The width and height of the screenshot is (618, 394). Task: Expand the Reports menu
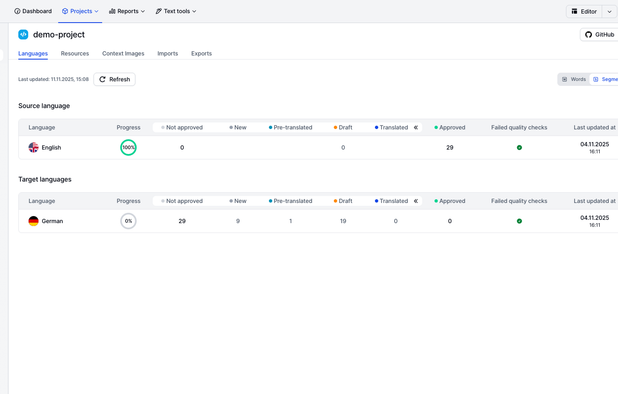point(127,11)
